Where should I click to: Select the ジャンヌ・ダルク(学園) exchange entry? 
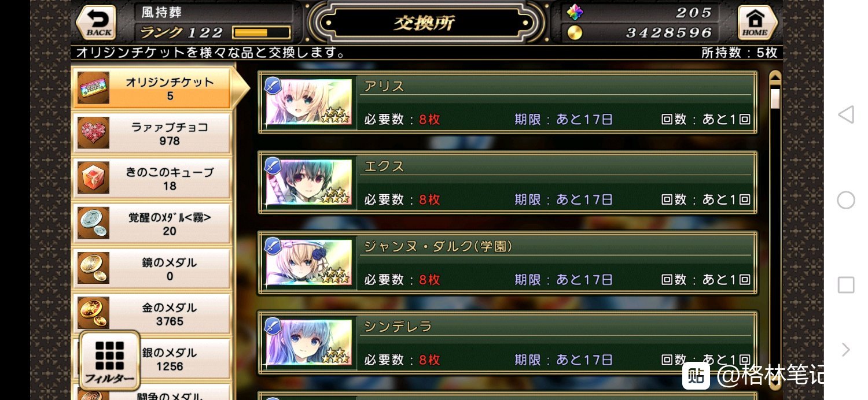click(507, 263)
